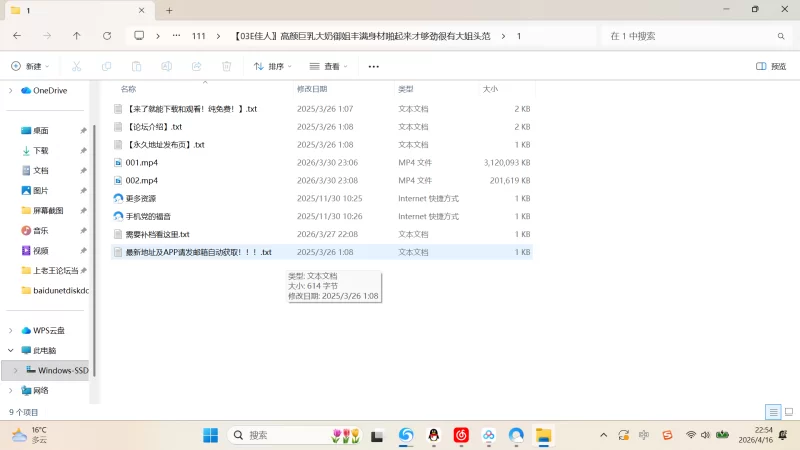Screen dimensions: 800x450
Task: Open the 查看 view dropdown
Action: click(329, 66)
